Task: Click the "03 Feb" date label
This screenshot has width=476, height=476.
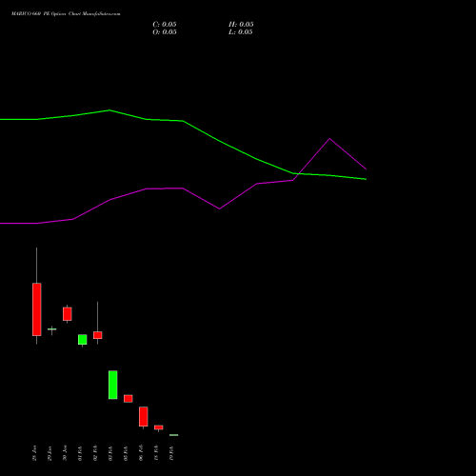Action: click(x=110, y=453)
